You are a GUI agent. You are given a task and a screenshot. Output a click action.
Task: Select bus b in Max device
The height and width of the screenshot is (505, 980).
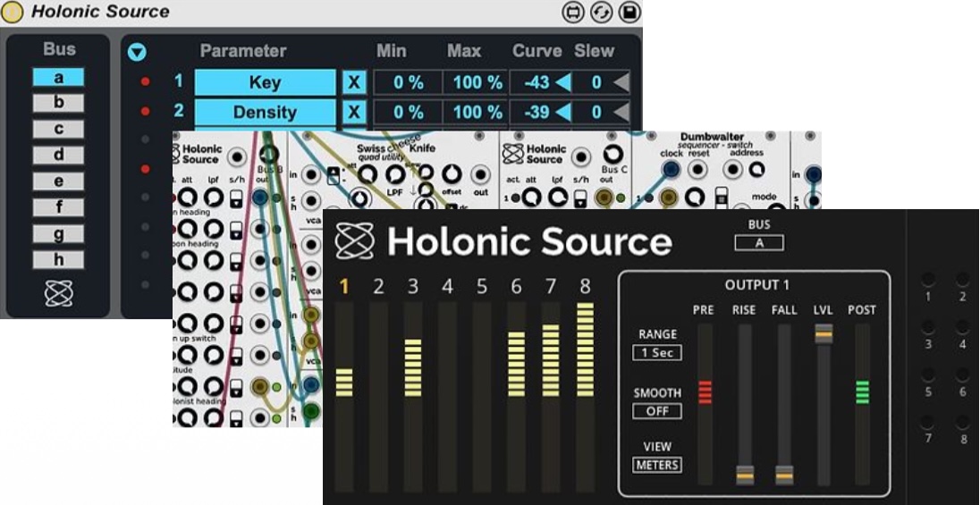pos(58,103)
